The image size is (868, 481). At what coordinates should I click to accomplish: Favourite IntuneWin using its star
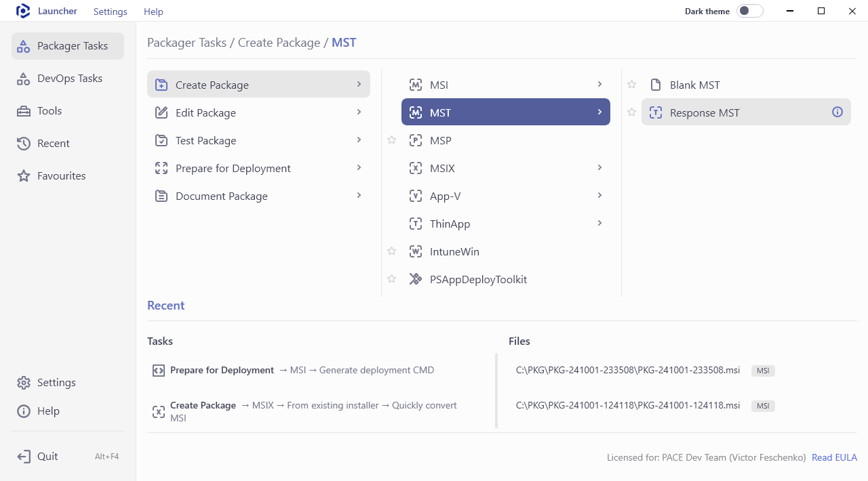click(391, 251)
